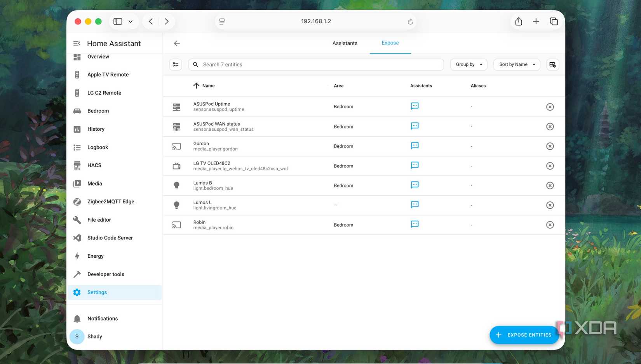Click the Expose Entities button

[x=524, y=335]
